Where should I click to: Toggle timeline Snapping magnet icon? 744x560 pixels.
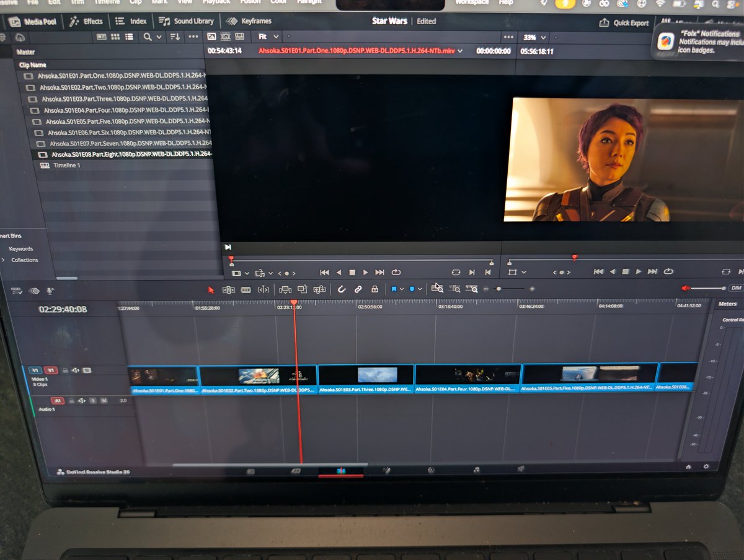[341, 289]
